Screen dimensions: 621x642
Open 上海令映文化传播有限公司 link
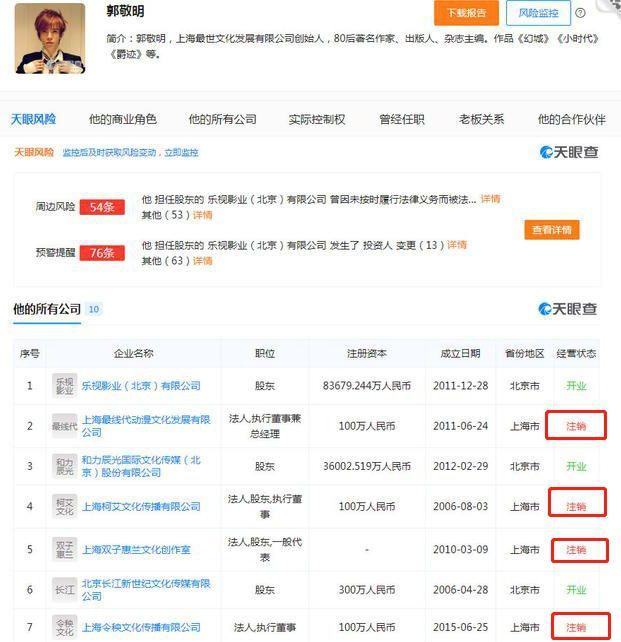[141, 627]
